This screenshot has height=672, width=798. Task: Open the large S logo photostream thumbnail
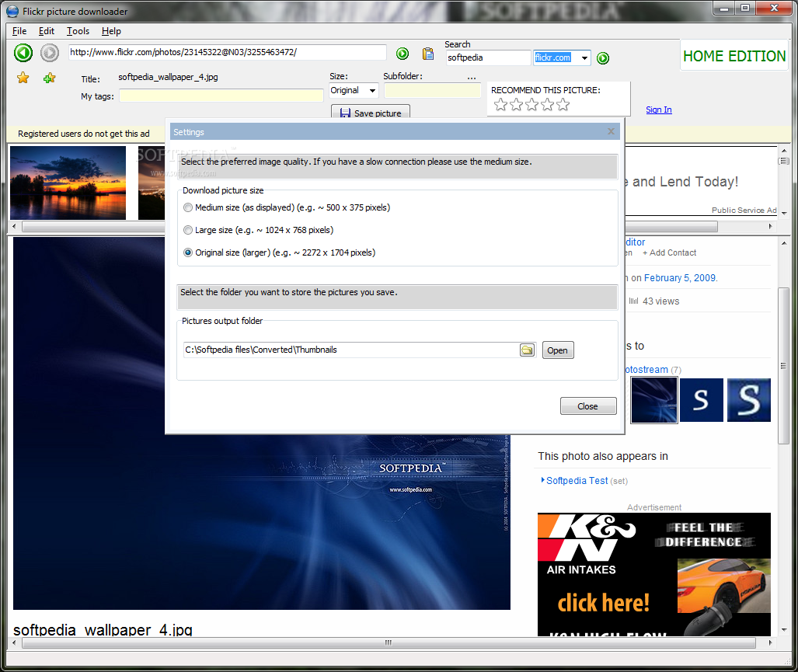(x=748, y=400)
